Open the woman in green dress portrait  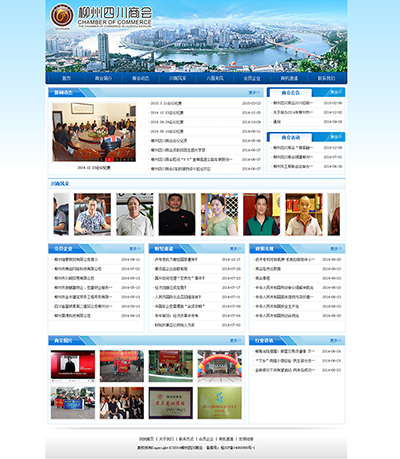click(219, 214)
